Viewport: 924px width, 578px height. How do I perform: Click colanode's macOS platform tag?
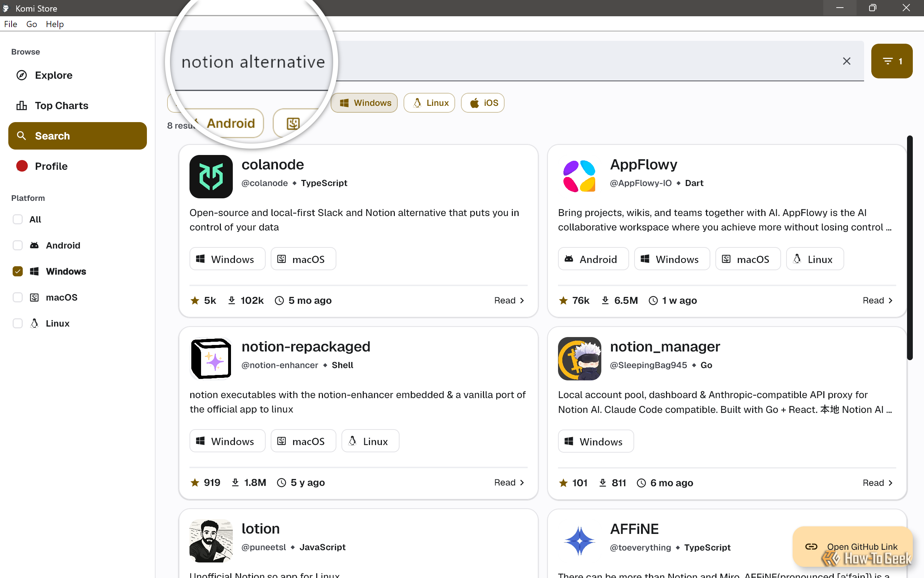point(303,259)
